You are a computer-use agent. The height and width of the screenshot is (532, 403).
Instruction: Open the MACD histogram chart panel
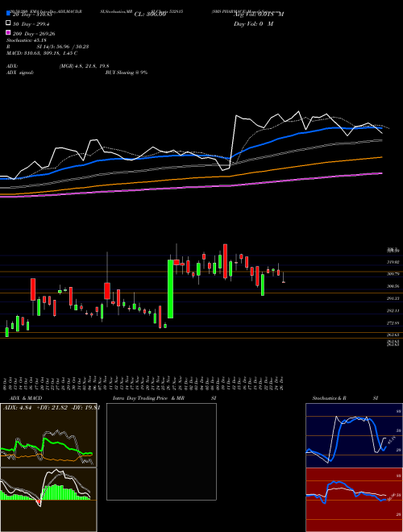coord(48,500)
